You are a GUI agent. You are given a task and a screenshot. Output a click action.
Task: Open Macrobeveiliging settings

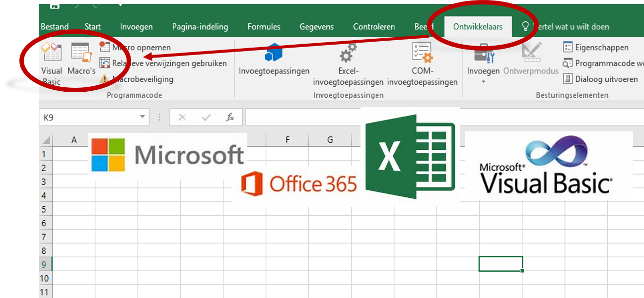pos(137,79)
